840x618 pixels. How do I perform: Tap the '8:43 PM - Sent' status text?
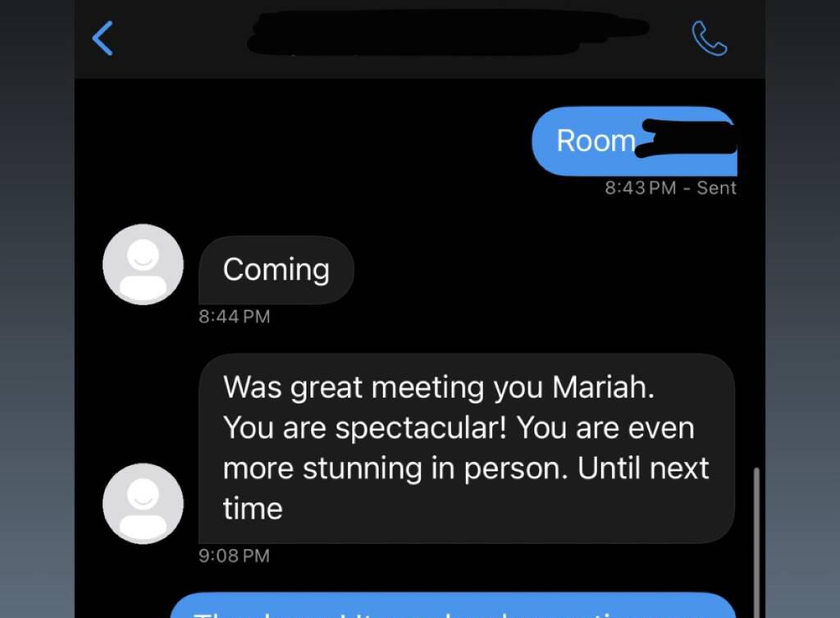(671, 188)
